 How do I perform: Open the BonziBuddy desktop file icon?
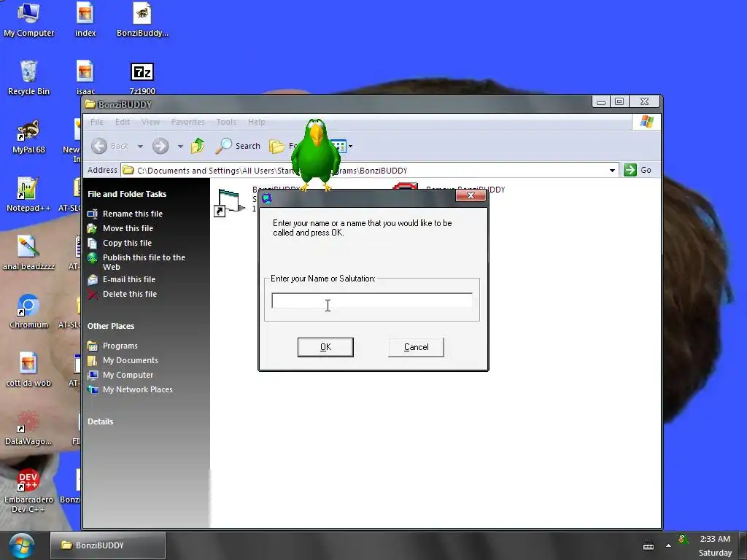[142, 20]
